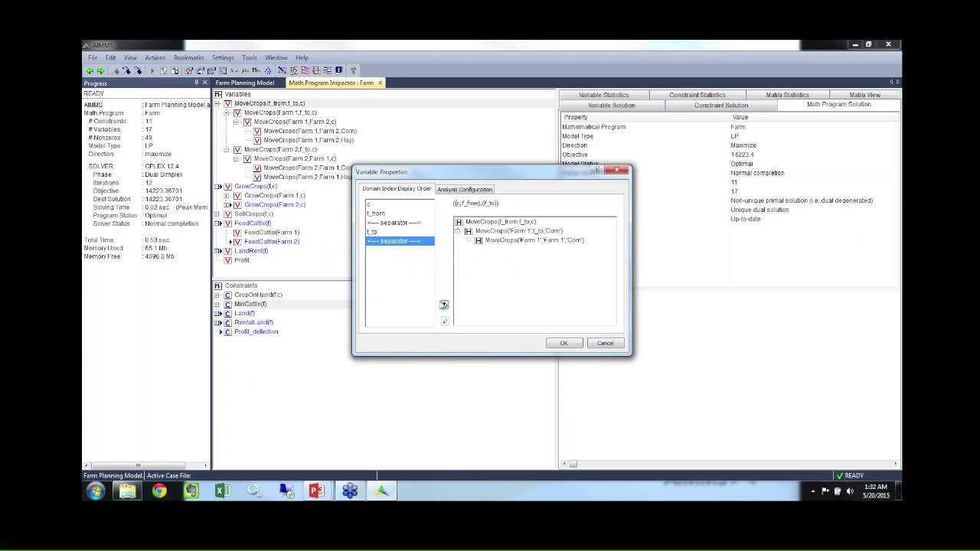
Task: Click the AIMMS taskbar icon
Action: point(381,491)
